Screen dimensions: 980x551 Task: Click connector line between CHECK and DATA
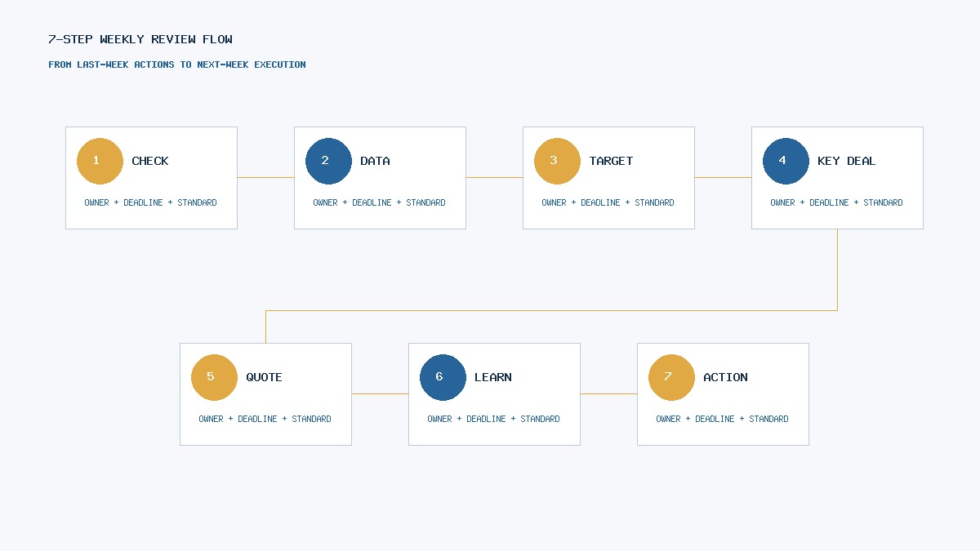click(265, 177)
